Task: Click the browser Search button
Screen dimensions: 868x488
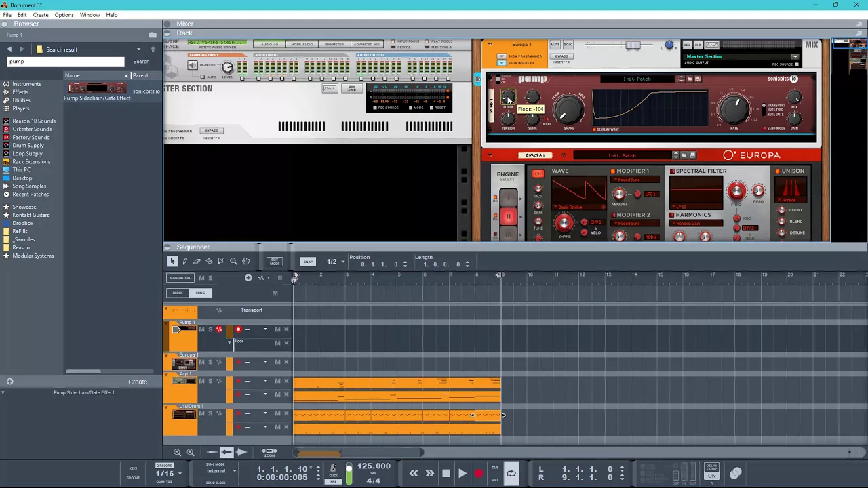Action: point(141,62)
